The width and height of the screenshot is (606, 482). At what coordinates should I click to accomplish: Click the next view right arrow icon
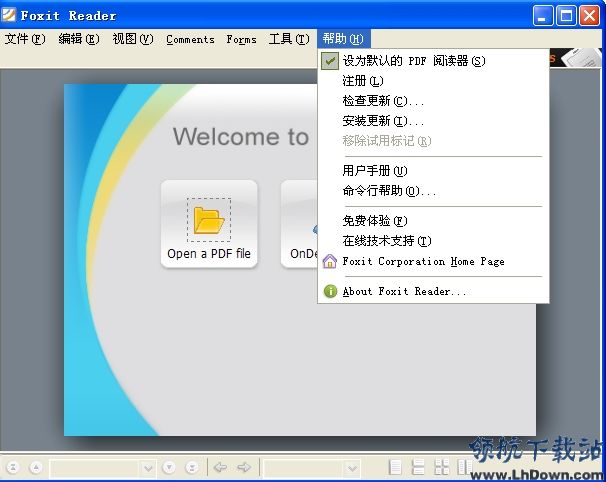[243, 467]
